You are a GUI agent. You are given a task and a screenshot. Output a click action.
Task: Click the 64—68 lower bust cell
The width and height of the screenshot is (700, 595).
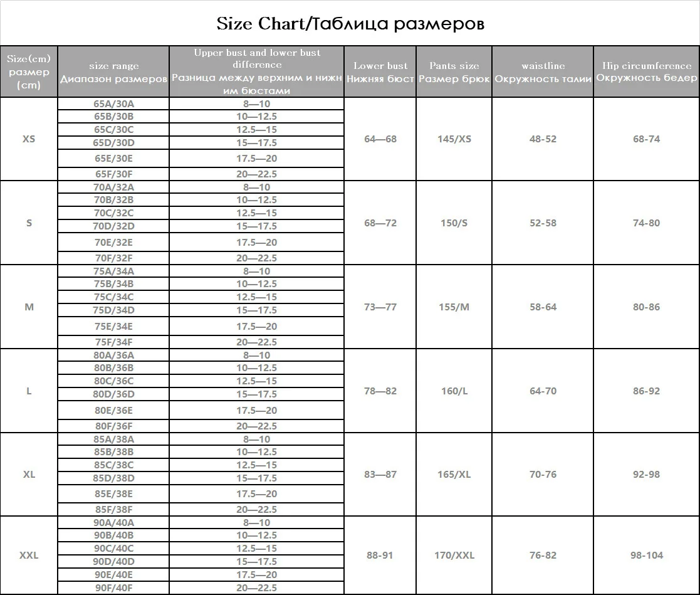[x=380, y=139]
